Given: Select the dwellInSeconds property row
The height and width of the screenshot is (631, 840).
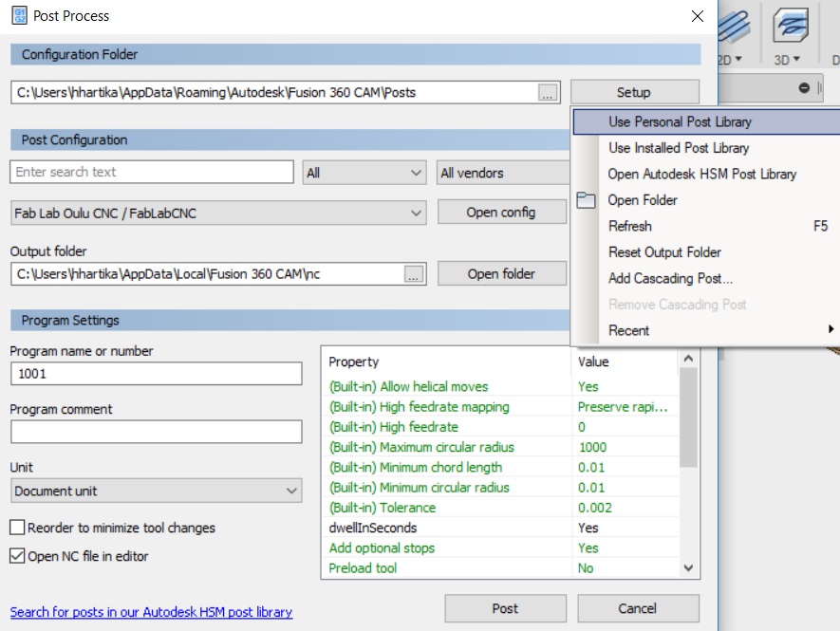Looking at the screenshot, I should pos(501,529).
